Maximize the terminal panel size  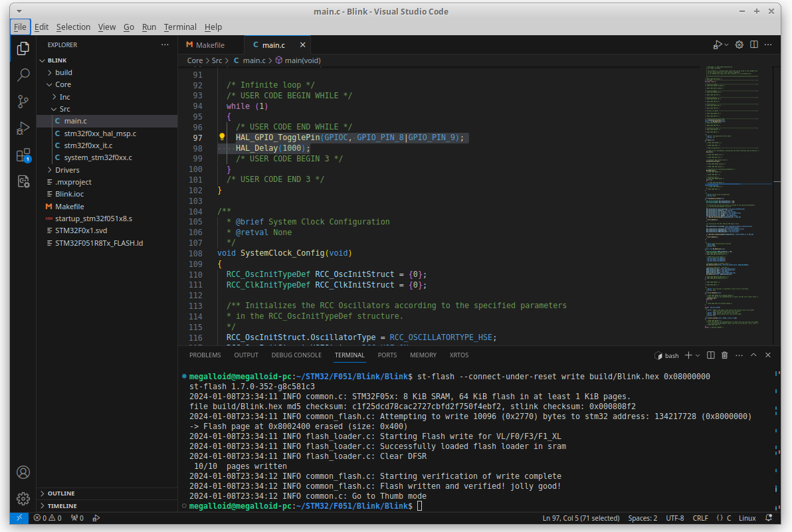753,355
